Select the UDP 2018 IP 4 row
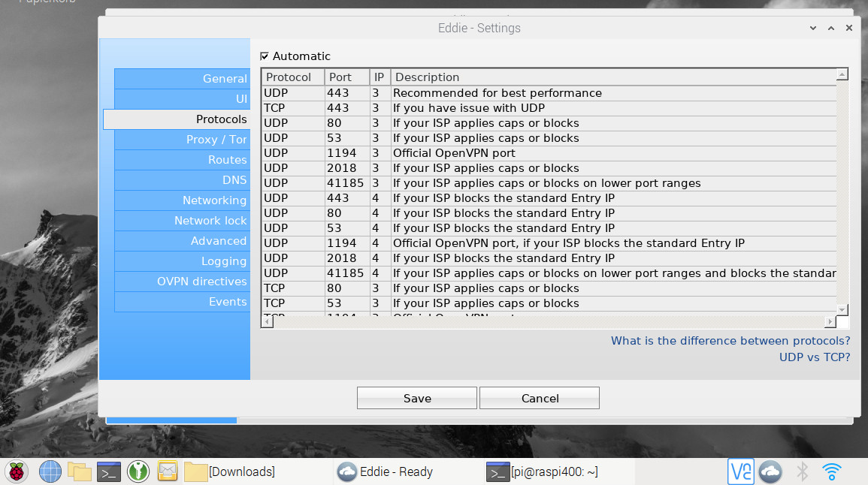Viewport: 868px width, 485px height. (549, 258)
